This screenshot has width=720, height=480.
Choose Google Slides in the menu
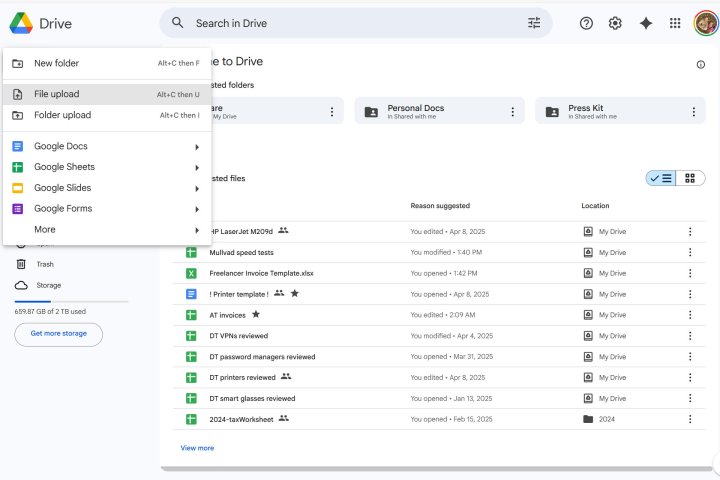pyautogui.click(x=107, y=188)
